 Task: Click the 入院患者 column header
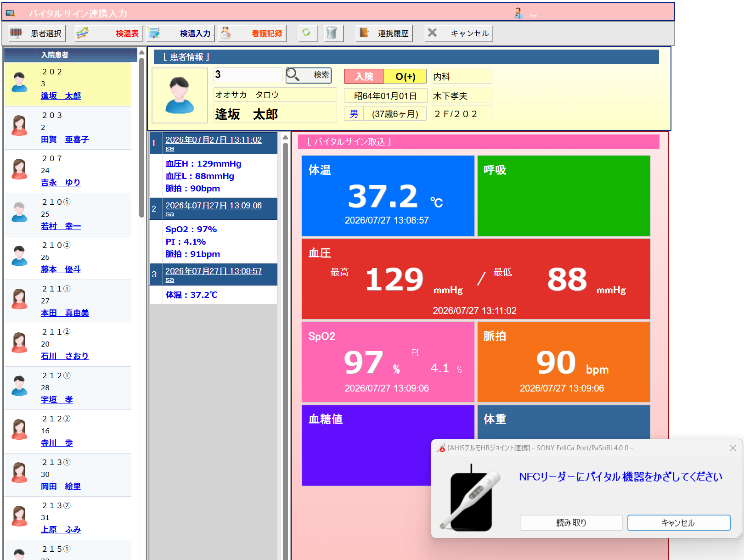tap(84, 55)
